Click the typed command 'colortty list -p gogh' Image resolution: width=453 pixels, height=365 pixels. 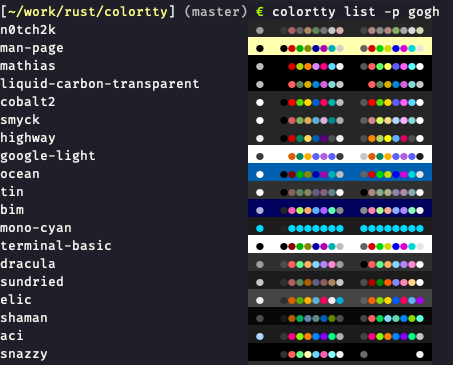(x=356, y=12)
